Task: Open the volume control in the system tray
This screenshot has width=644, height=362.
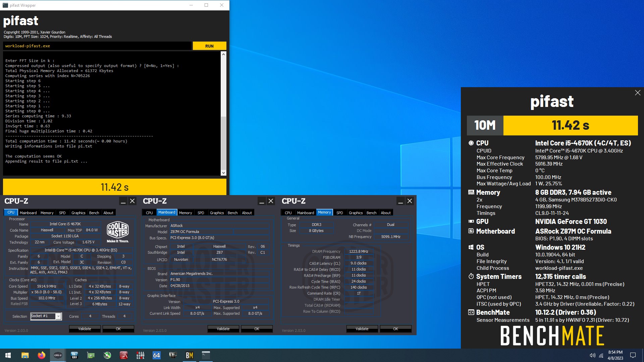Action: 592,355
